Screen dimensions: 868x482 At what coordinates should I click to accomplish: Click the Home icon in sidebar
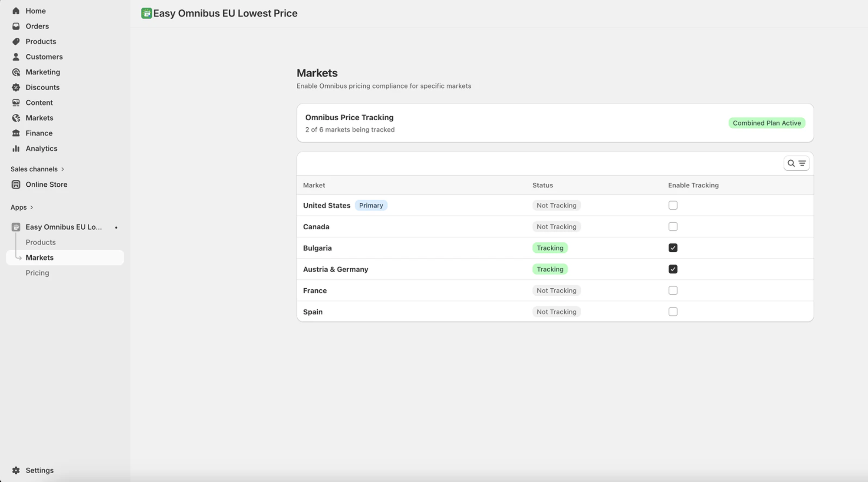coord(16,11)
